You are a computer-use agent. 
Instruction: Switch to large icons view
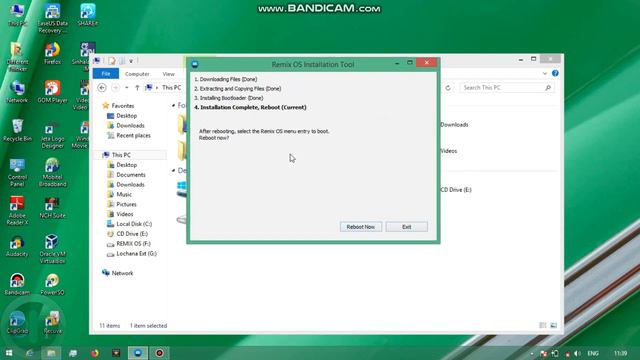click(x=553, y=325)
